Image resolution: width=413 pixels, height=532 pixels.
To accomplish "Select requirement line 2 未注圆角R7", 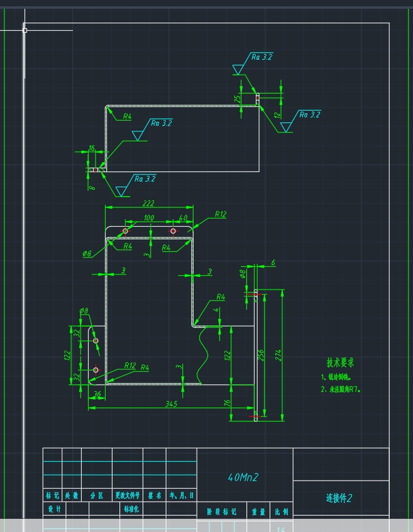I will pyautogui.click(x=340, y=389).
